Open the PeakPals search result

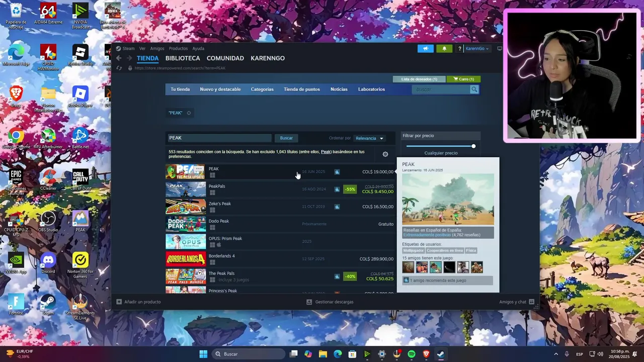280,190
